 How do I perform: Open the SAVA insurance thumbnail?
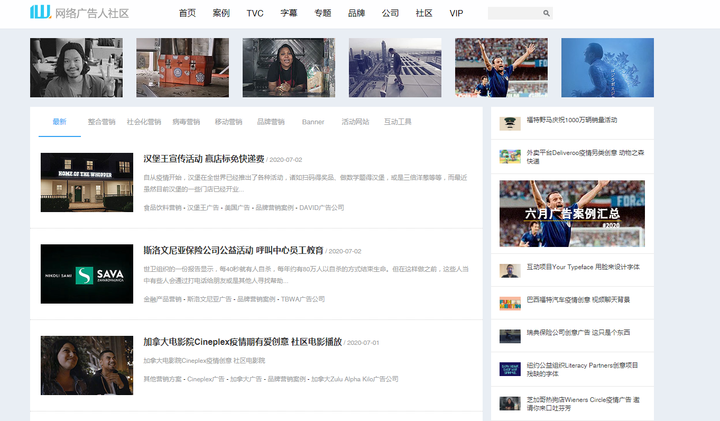point(87,274)
